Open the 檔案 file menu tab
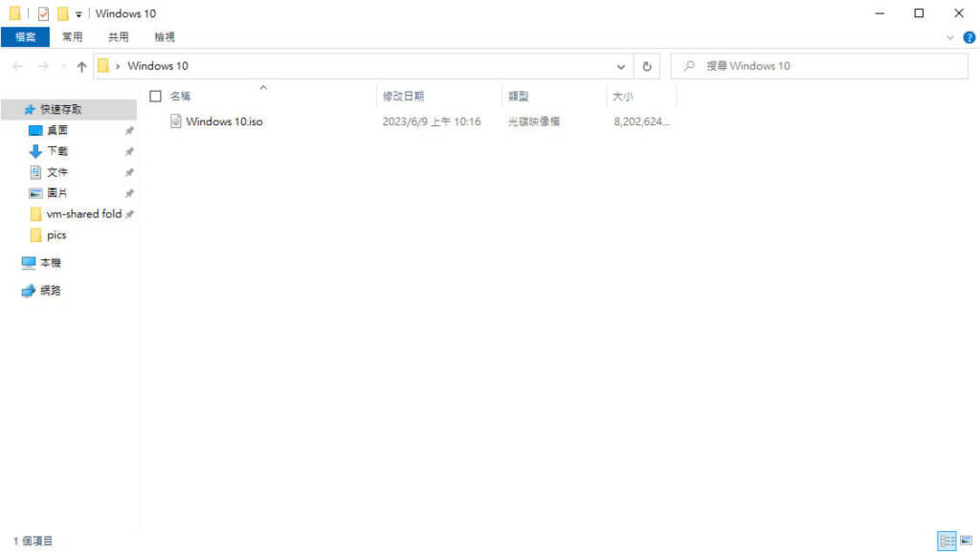This screenshot has width=980, height=552. click(x=26, y=37)
